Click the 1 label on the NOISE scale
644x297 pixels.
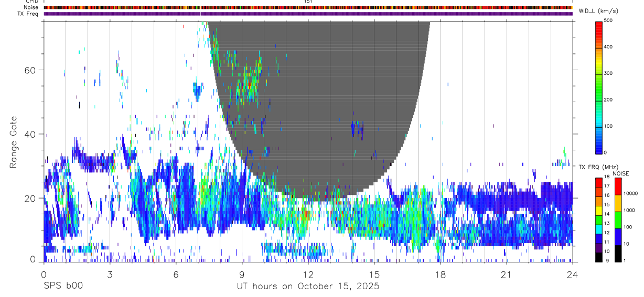625,260
